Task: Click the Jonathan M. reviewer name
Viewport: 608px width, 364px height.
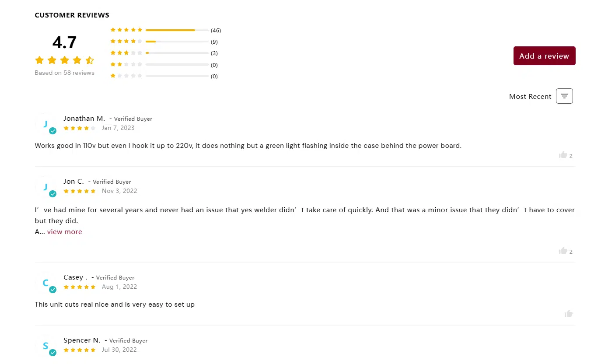Action: [84, 119]
